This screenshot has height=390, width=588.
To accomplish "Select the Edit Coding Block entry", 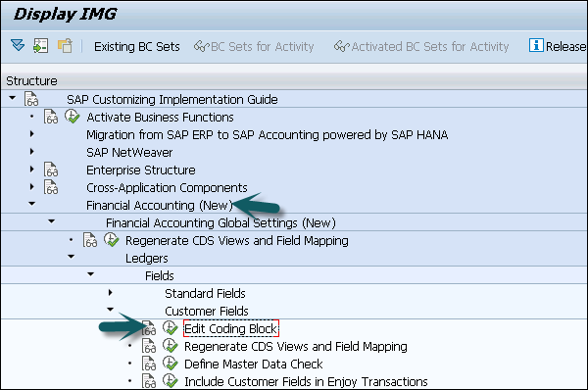I will click(x=231, y=328).
